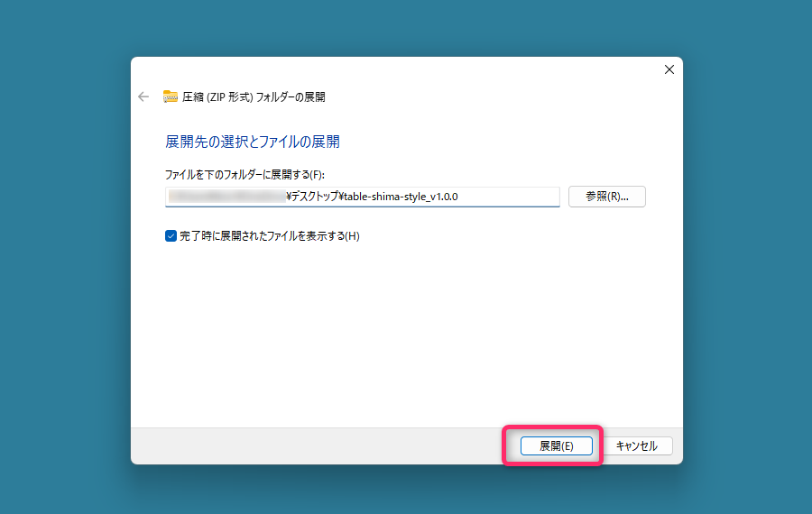Click the blurred start of the path
Viewport: 812px width, 514px height.
[x=226, y=197]
